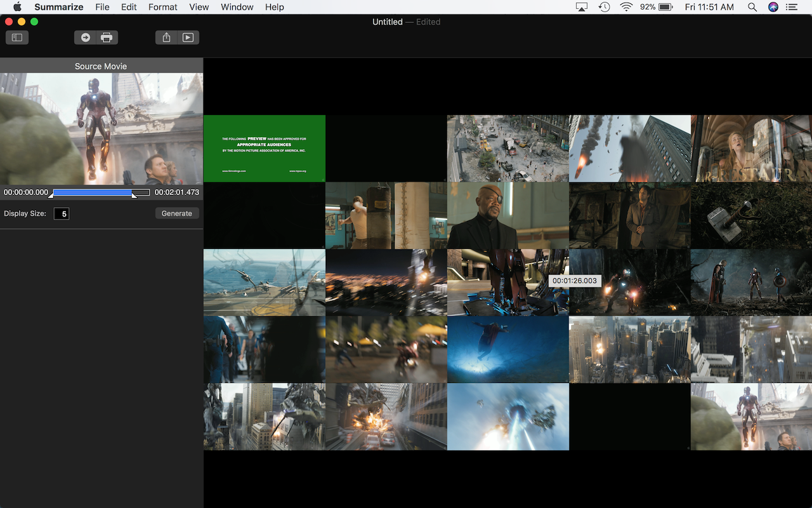This screenshot has height=508, width=812.
Task: Open Siri from the menu bar
Action: [773, 7]
